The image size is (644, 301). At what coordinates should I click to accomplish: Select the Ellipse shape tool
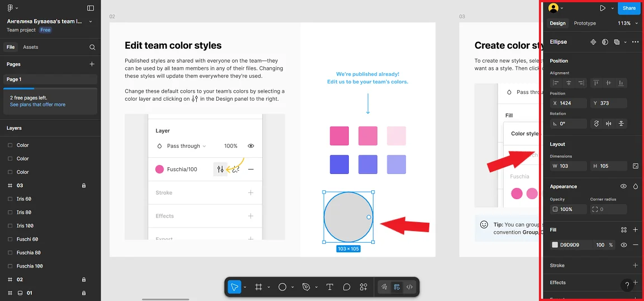[x=282, y=287]
